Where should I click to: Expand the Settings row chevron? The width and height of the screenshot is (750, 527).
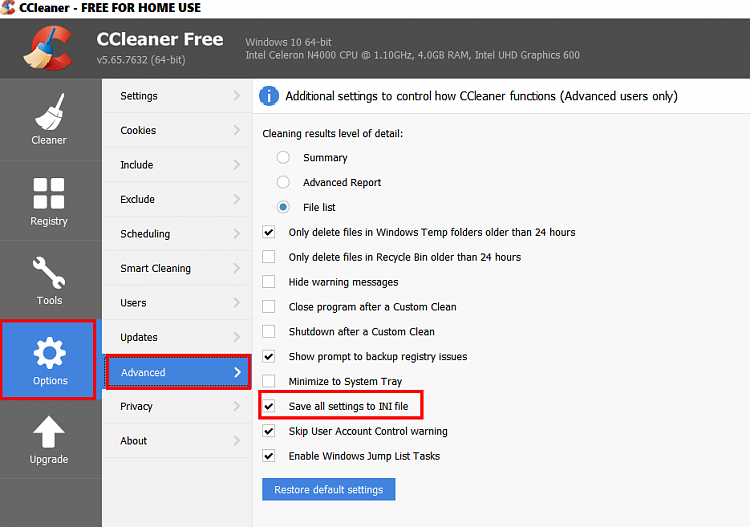[237, 96]
